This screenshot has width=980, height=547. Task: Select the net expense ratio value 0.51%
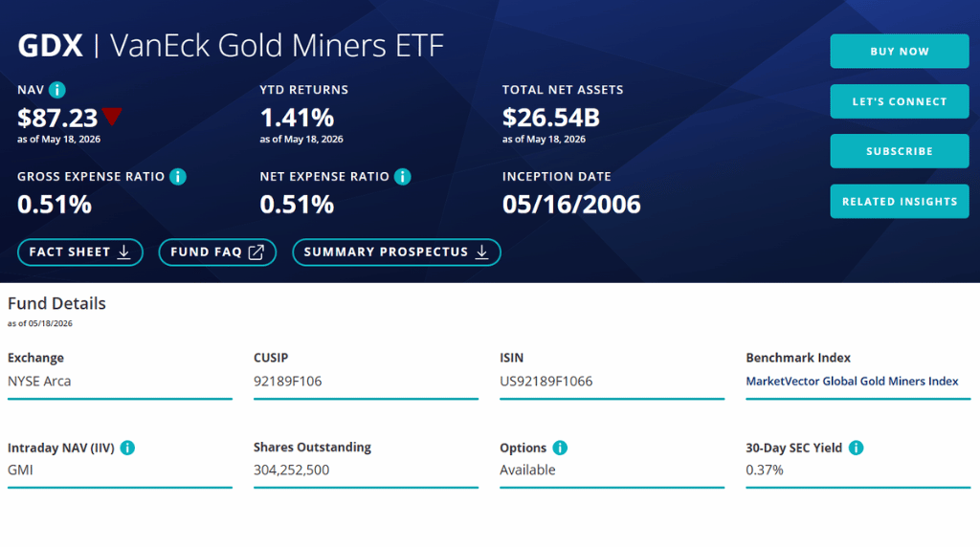point(297,205)
